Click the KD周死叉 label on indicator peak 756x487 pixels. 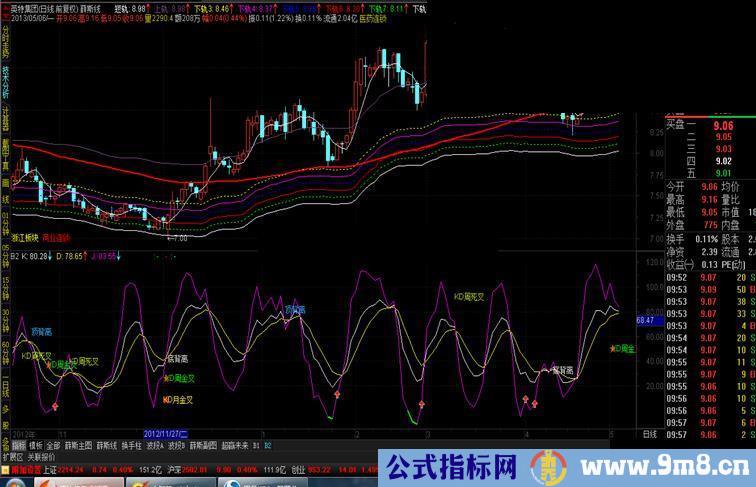coord(468,296)
